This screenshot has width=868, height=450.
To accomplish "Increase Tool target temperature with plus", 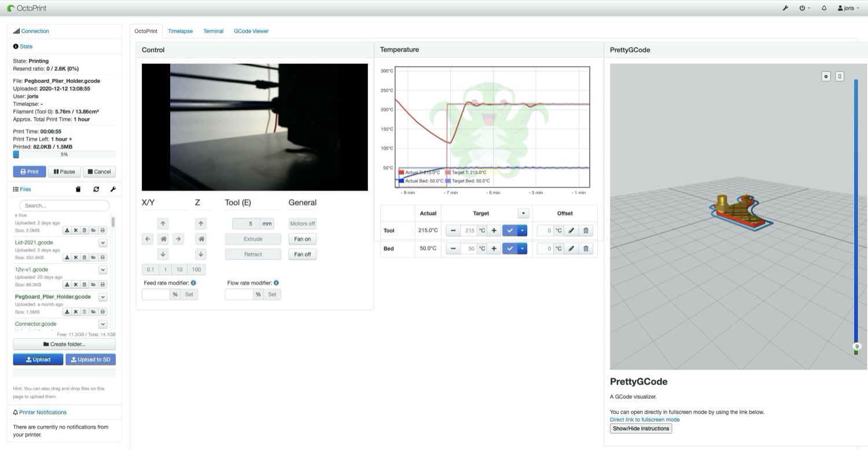I will tap(494, 230).
